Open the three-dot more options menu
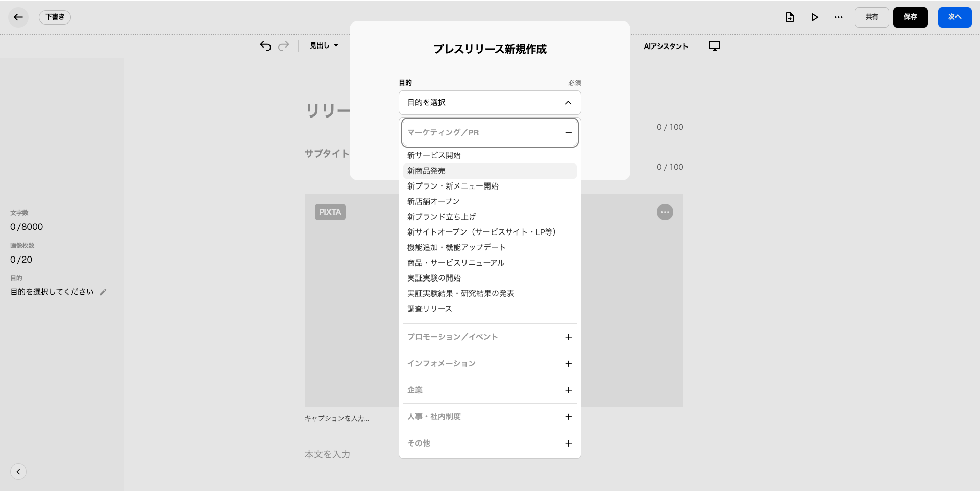This screenshot has width=980, height=491. pyautogui.click(x=838, y=17)
